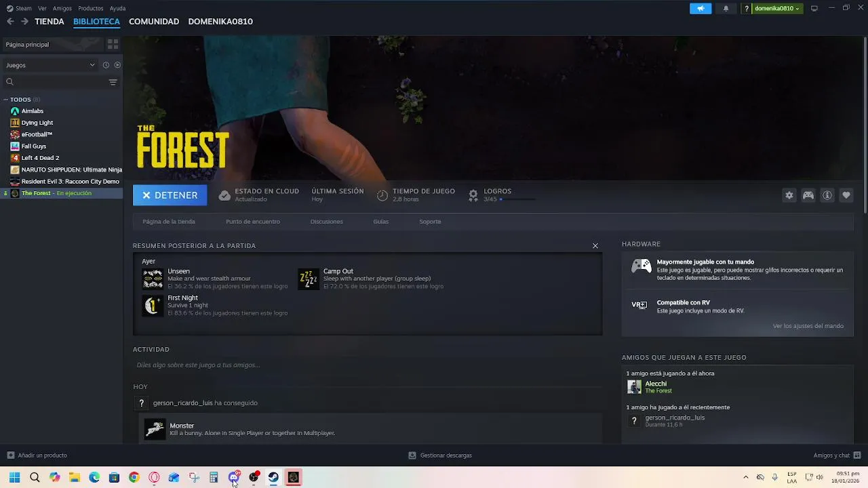868x488 pixels.
Task: Open the domenika0810 account dropdown
Action: 776,8
